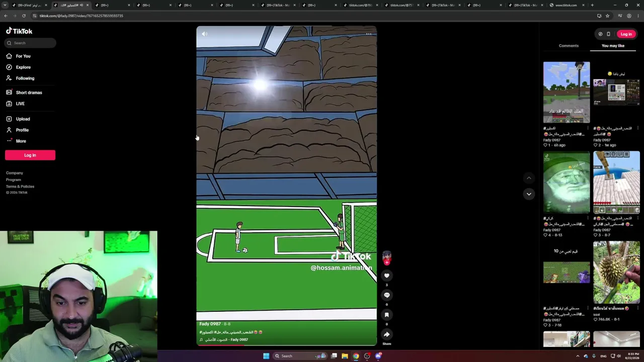Click the TikTok logo in the sidebar
Screen dimensions: 644x362
tap(19, 31)
